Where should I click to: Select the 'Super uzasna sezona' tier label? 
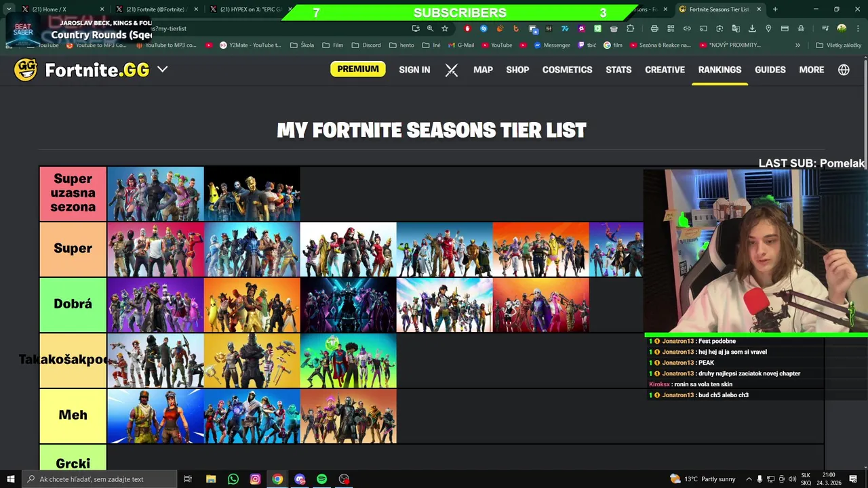pyautogui.click(x=73, y=193)
